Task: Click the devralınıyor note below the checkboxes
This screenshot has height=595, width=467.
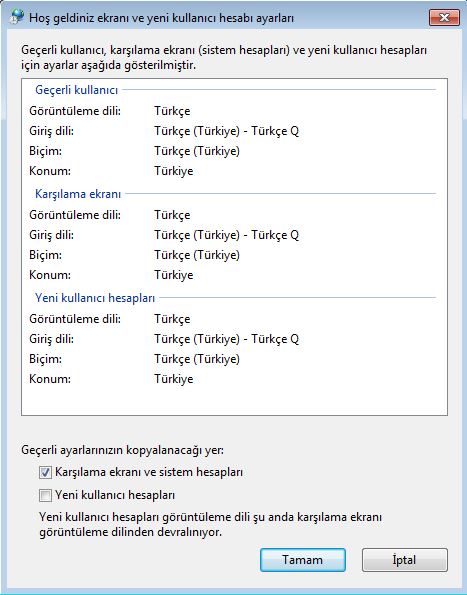Action: click(211, 525)
